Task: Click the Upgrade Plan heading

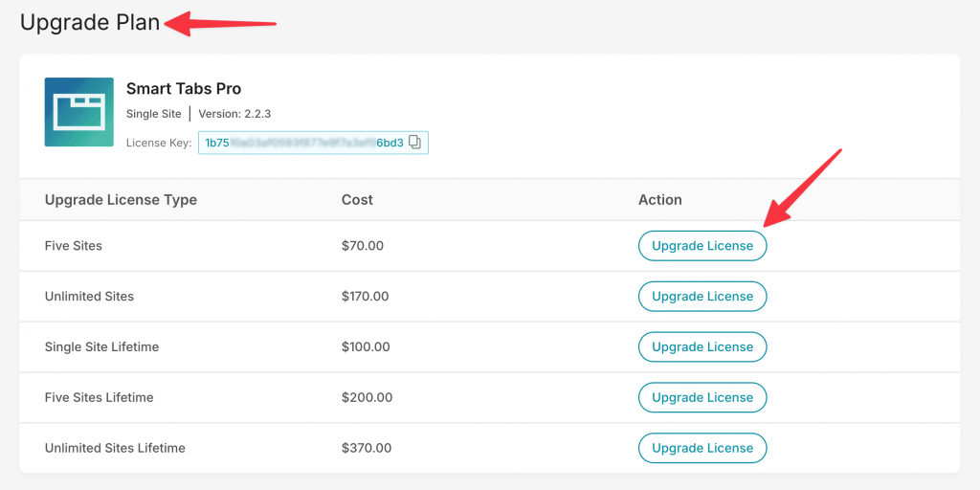Action: point(90,23)
